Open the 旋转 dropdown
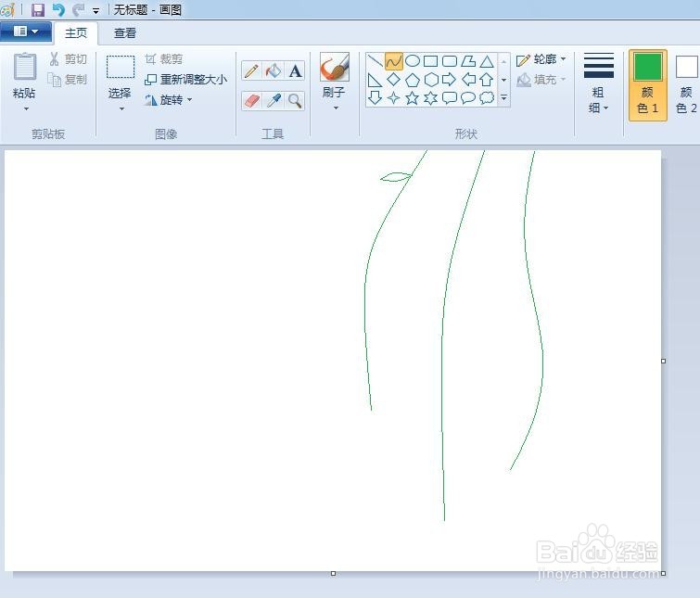This screenshot has width=700, height=598. [x=169, y=100]
